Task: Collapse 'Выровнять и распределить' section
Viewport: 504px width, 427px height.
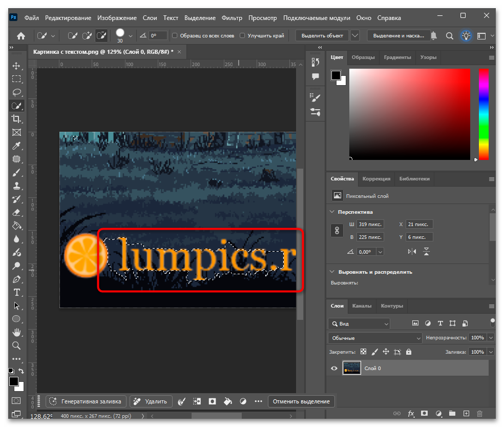Action: [332, 272]
